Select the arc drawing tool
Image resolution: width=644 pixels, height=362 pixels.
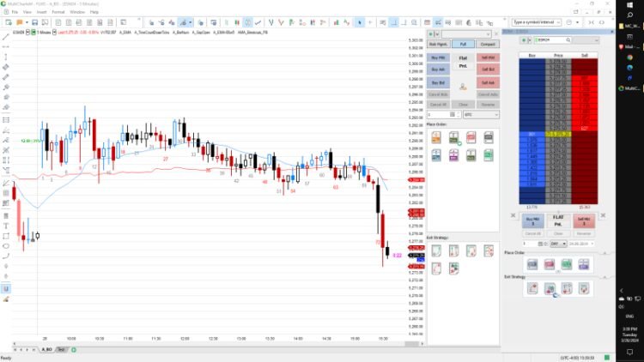pos(6,256)
